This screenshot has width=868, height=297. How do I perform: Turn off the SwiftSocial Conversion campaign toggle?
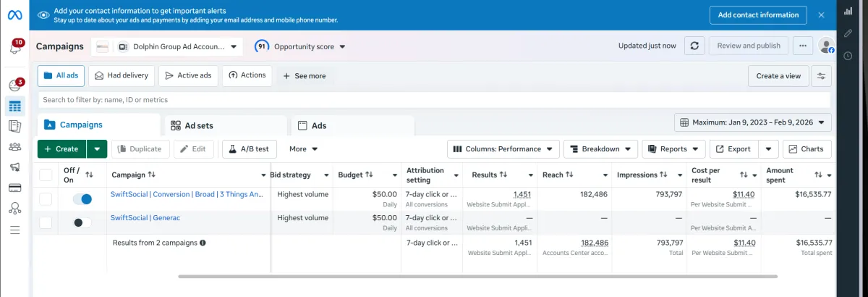pyautogui.click(x=82, y=199)
